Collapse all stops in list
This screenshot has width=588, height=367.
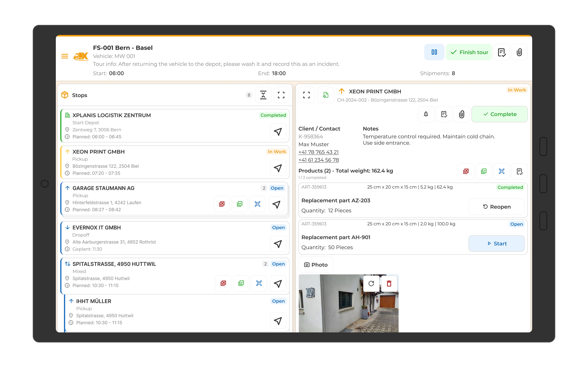(263, 95)
